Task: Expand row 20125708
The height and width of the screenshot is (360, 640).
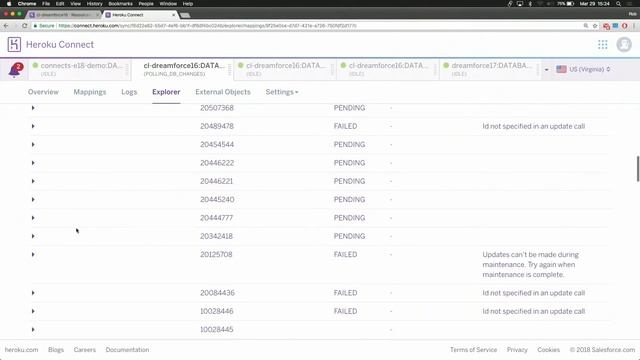Action: coord(33,254)
